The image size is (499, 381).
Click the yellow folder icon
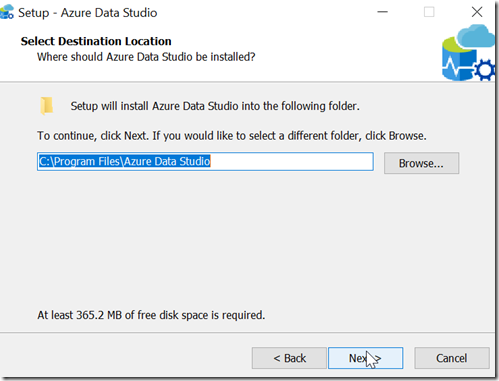click(x=47, y=106)
